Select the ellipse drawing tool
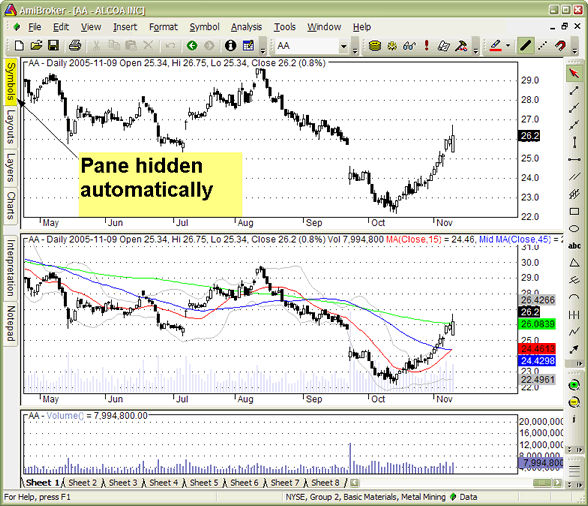The image size is (588, 506). coord(574,228)
